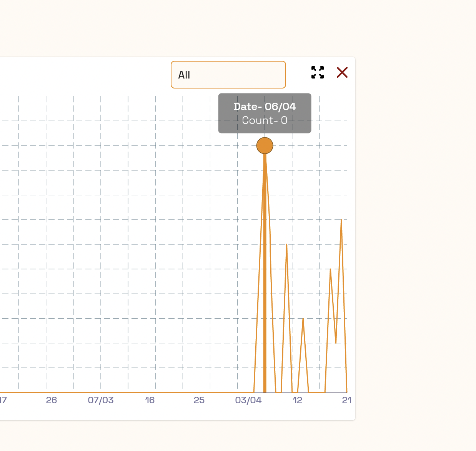The height and width of the screenshot is (451, 476).
Task: Click the 25 axis label
Action: 199,400
